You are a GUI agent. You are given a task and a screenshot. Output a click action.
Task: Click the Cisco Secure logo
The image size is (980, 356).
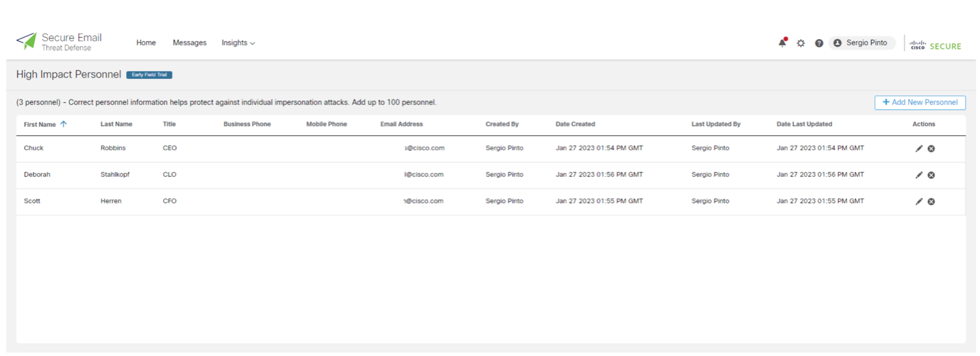(x=935, y=45)
